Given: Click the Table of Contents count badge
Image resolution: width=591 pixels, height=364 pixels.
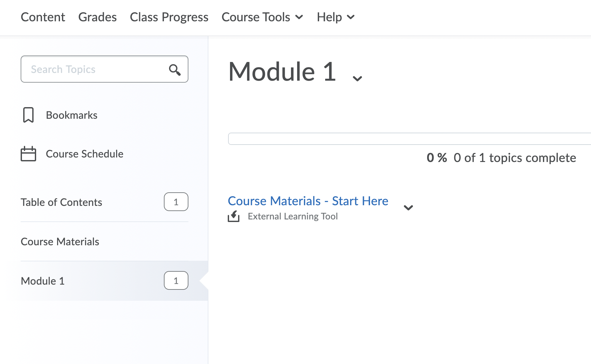Looking at the screenshot, I should click(x=176, y=202).
